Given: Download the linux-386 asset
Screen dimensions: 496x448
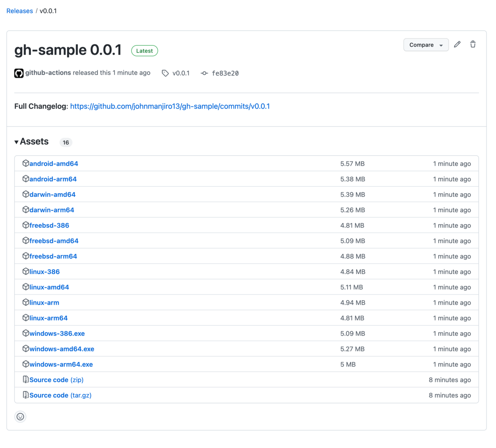Looking at the screenshot, I should pos(45,272).
